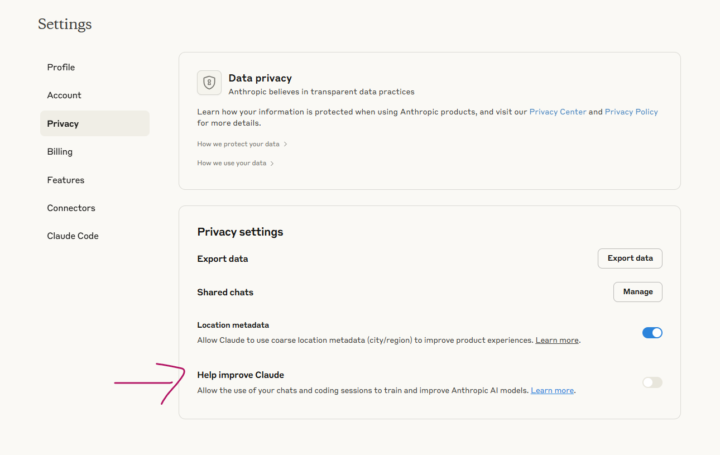
Task: Click the Export data button
Action: (630, 258)
